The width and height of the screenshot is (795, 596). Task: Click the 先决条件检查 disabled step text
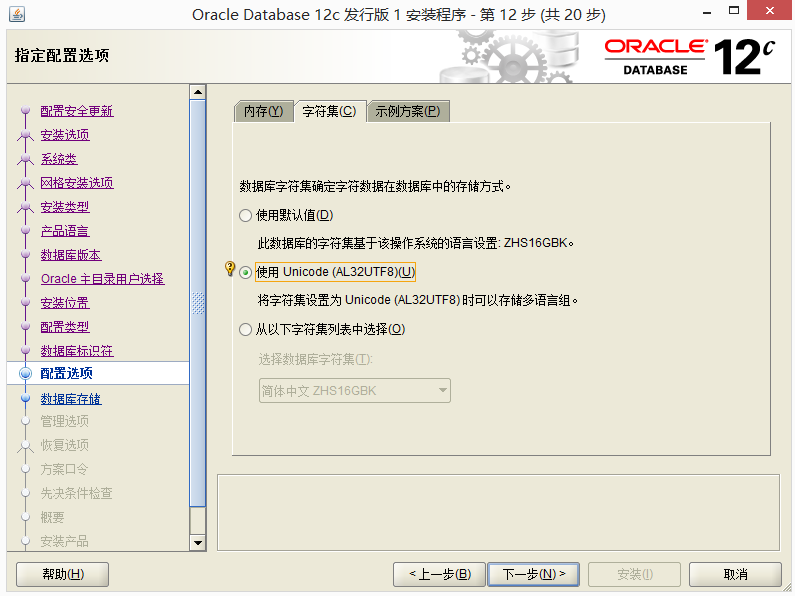tap(77, 493)
